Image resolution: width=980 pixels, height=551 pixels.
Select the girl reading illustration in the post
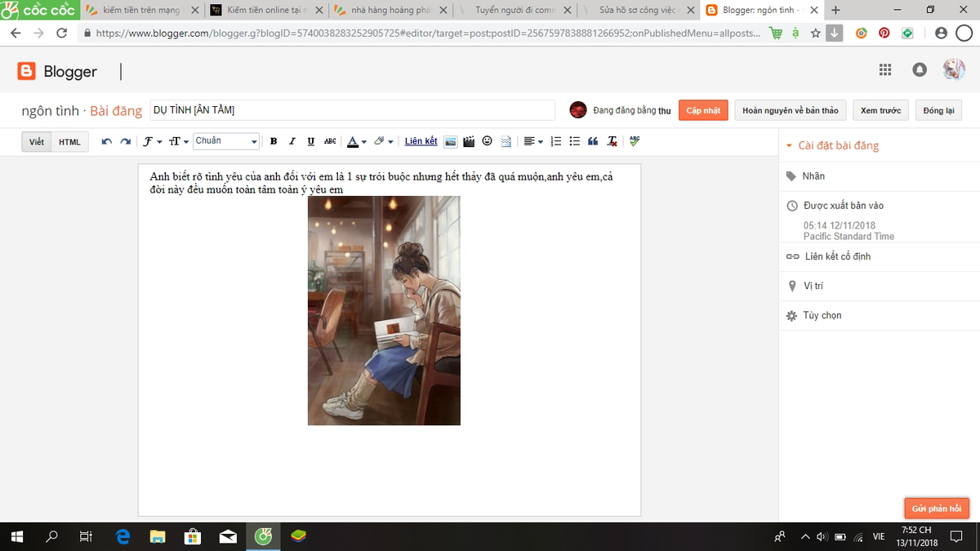tap(384, 310)
